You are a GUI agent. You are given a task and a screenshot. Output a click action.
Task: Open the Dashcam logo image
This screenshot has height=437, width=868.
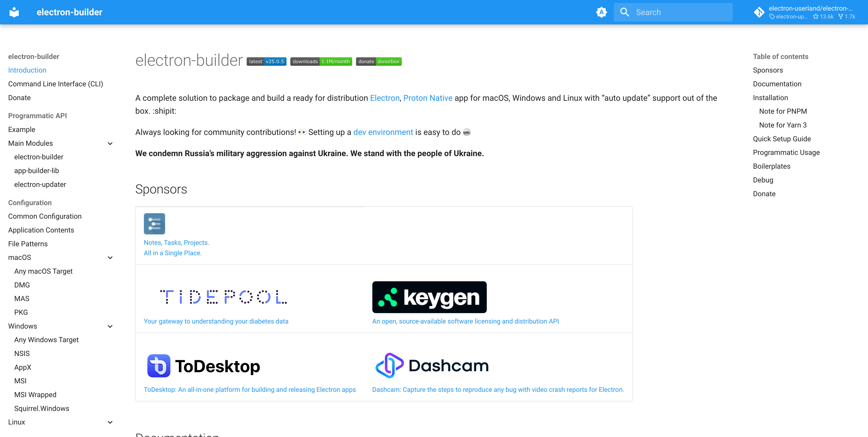pyautogui.click(x=432, y=365)
